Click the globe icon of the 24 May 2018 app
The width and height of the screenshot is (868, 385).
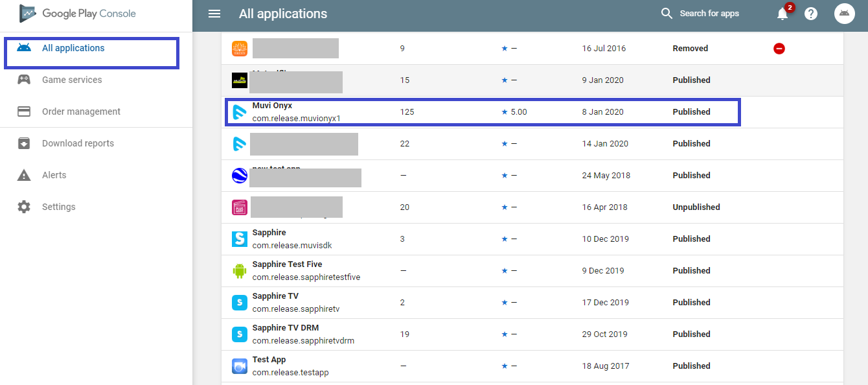coord(240,176)
